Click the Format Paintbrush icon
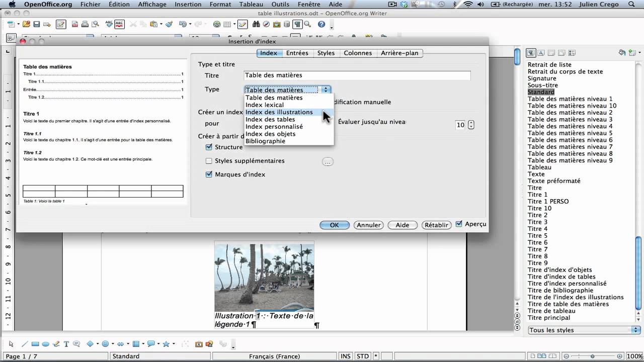Image resolution: width=644 pixels, height=362 pixels. coord(170,24)
